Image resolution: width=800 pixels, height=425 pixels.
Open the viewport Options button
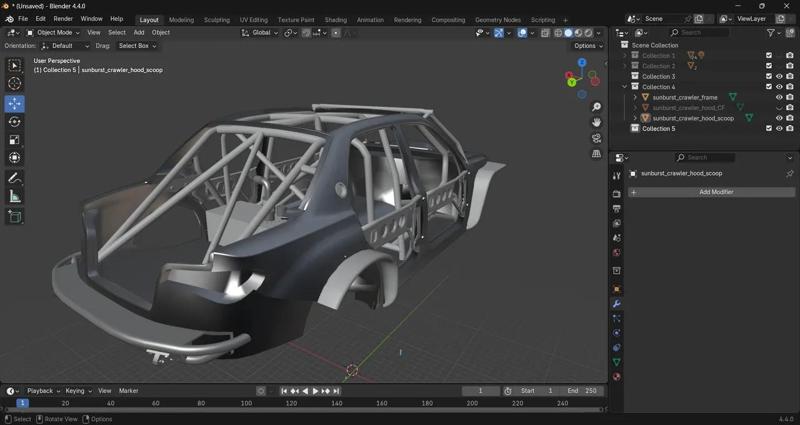(x=587, y=46)
